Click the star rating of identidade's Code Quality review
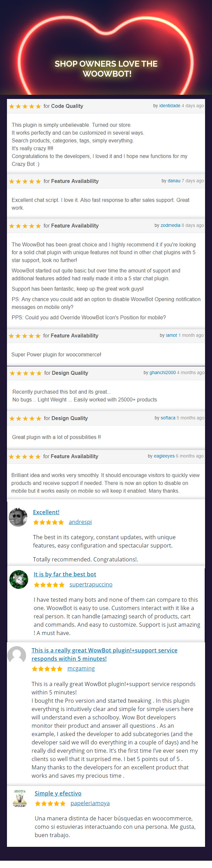This screenshot has width=212, height=868. click(x=25, y=106)
